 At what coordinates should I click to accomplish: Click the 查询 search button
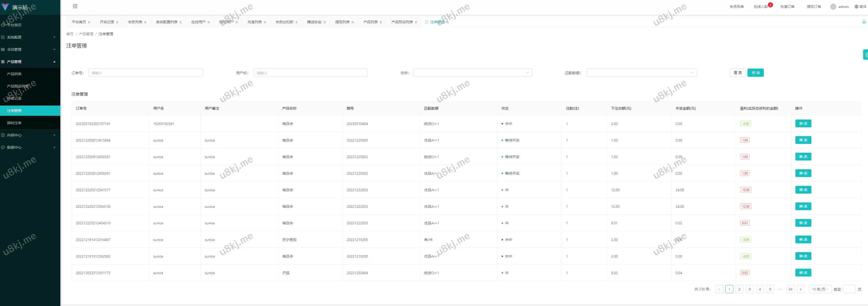point(756,72)
